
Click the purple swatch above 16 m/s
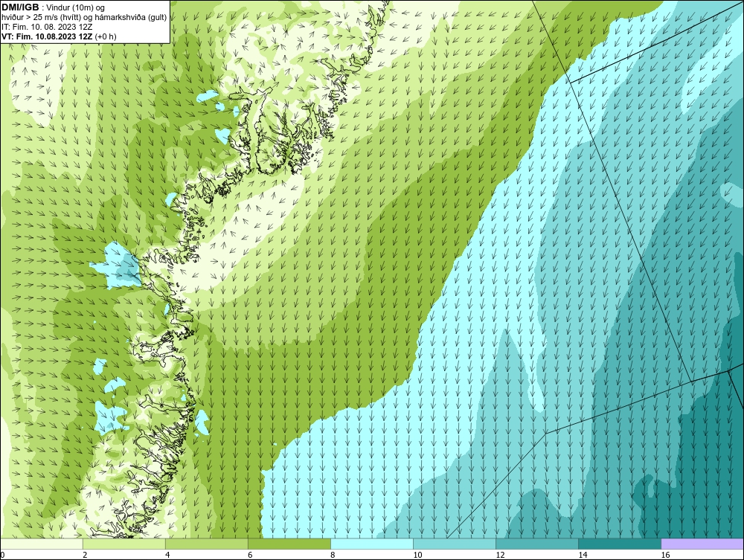[x=702, y=544]
